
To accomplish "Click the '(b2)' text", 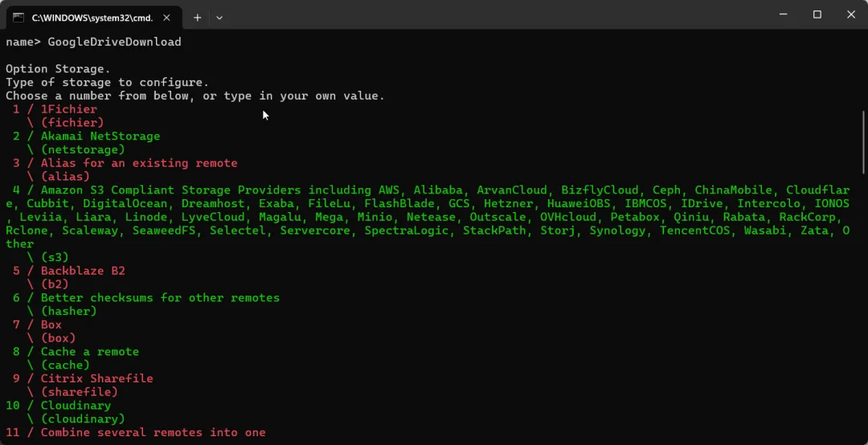I will pyautogui.click(x=55, y=284).
